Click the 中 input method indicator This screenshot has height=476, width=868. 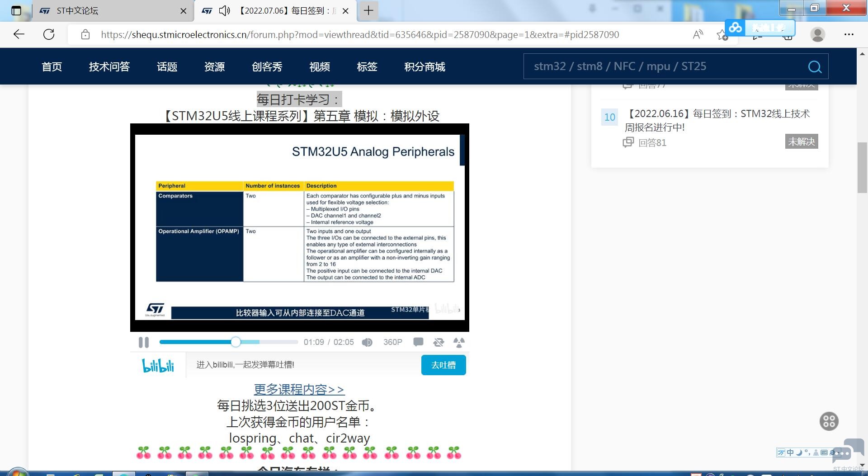click(790, 452)
